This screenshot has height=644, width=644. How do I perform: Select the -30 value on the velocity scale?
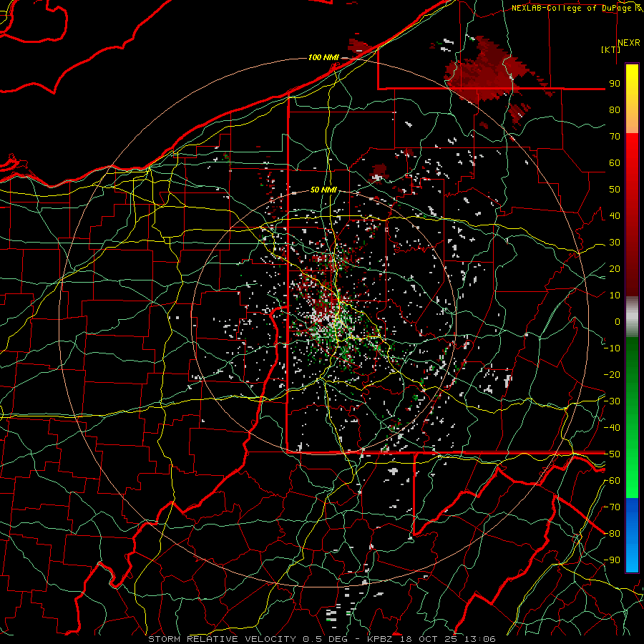coord(612,401)
